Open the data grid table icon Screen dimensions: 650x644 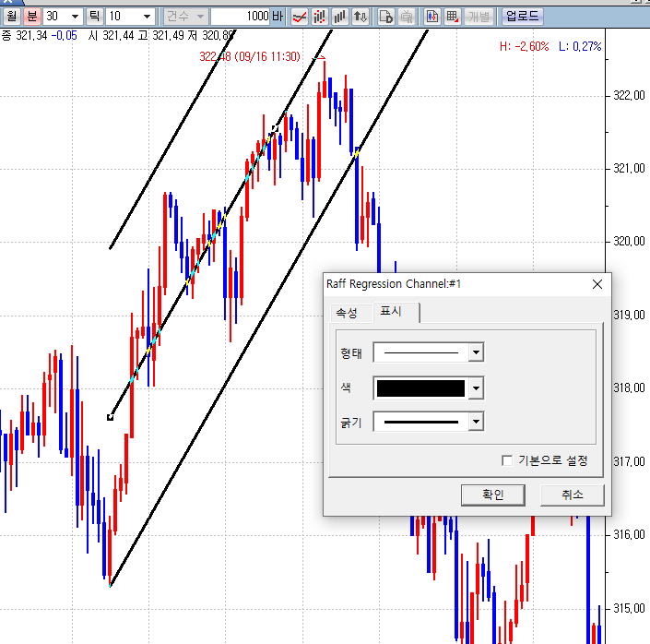(x=452, y=17)
